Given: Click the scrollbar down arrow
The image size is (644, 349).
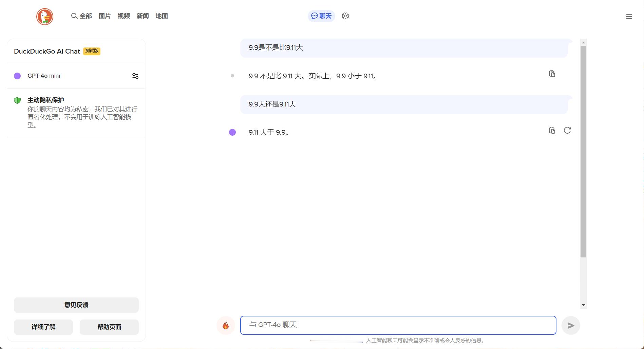Looking at the screenshot, I should tap(584, 305).
